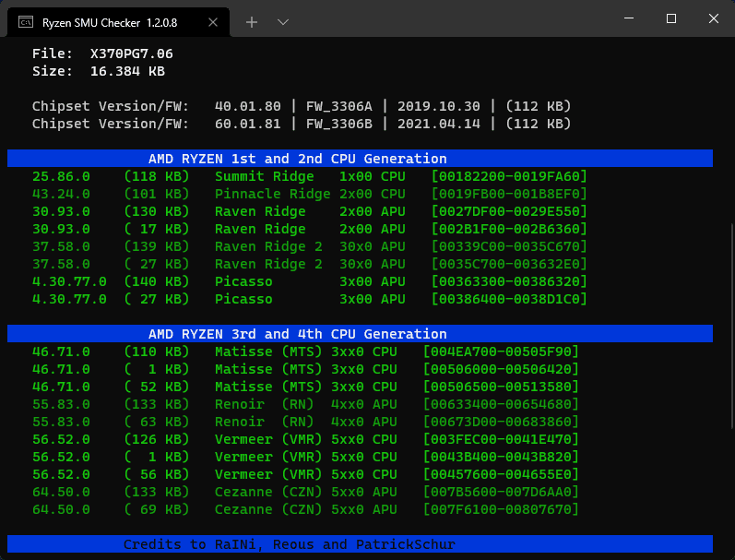
Task: Click the Picasso row sized 140 KB
Action: tap(310, 281)
